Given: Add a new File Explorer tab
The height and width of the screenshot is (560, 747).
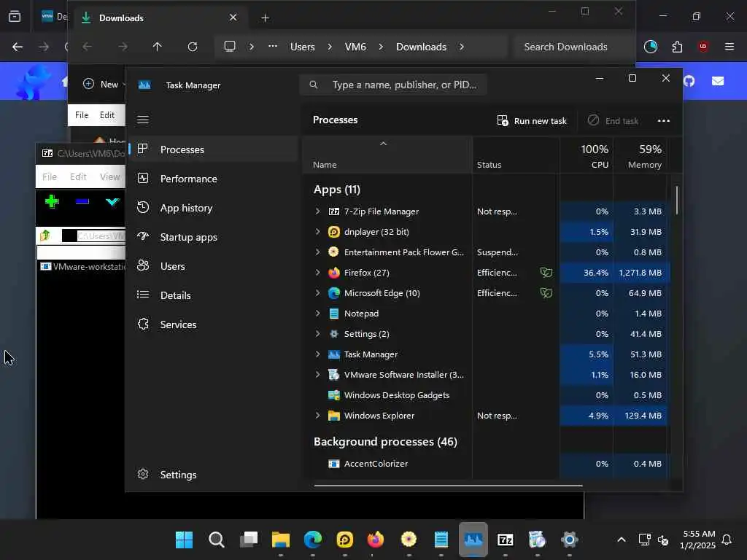Looking at the screenshot, I should 266,18.
